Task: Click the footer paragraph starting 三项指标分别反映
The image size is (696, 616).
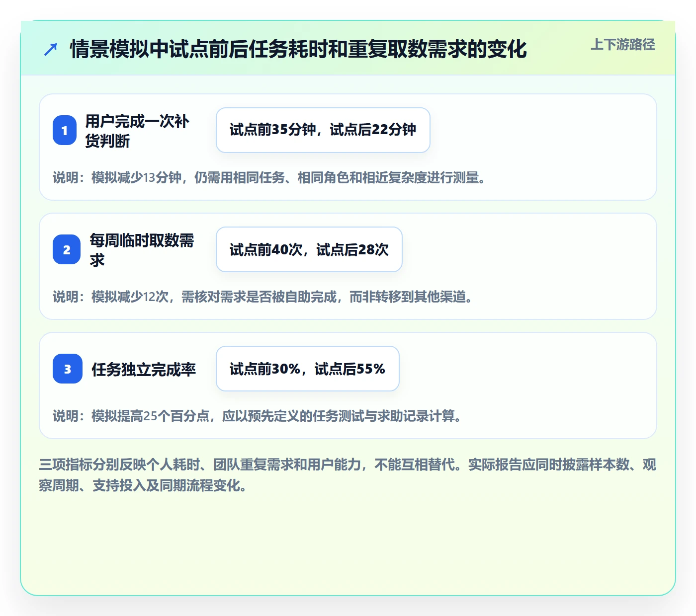Action: (x=348, y=475)
